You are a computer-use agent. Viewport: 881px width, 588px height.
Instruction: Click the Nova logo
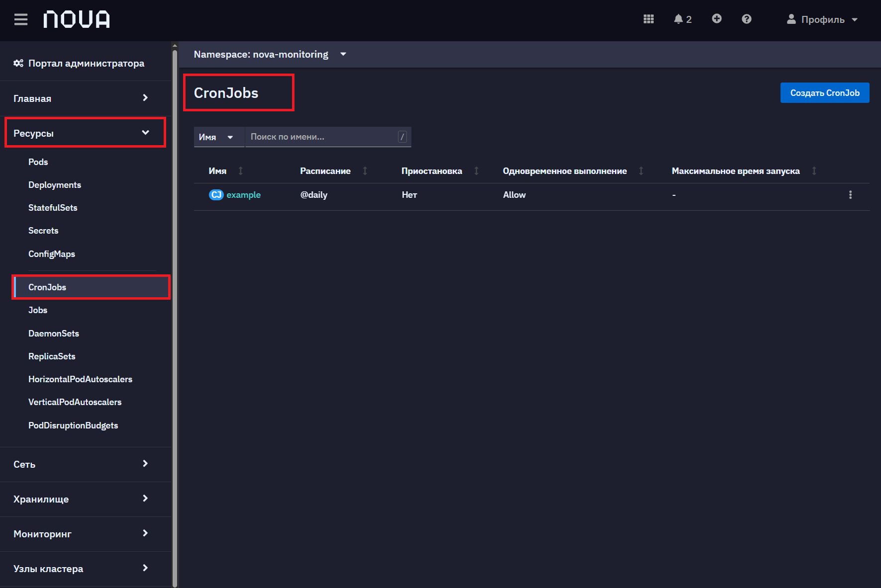[x=77, y=19]
